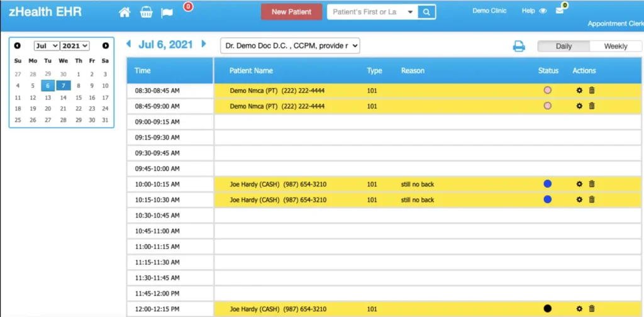
Task: Select July 6 in the mini calendar
Action: [48, 86]
